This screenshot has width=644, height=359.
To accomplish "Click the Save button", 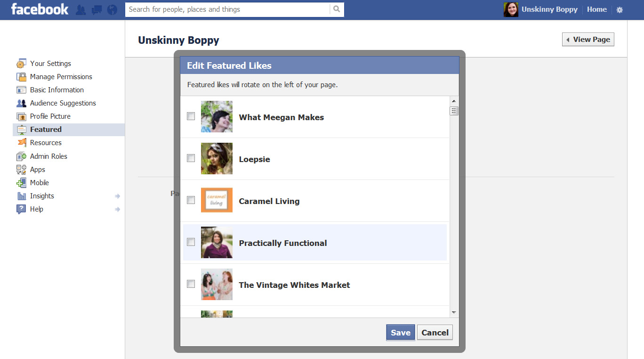I will pyautogui.click(x=400, y=333).
